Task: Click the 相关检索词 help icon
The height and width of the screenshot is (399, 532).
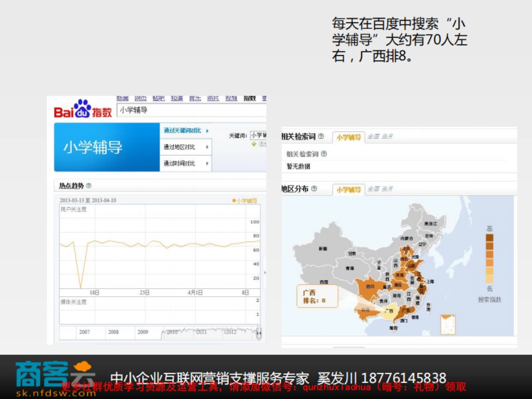Action: (321, 137)
